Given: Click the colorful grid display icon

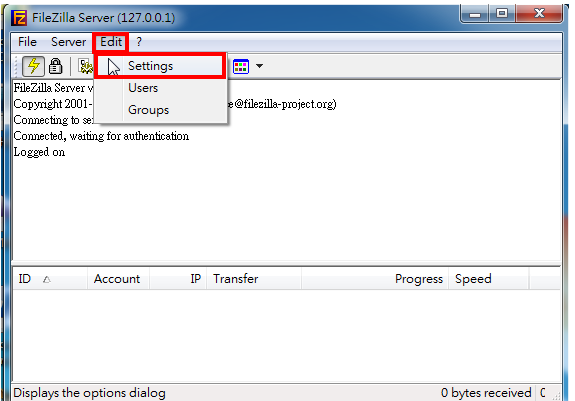Looking at the screenshot, I should [241, 66].
